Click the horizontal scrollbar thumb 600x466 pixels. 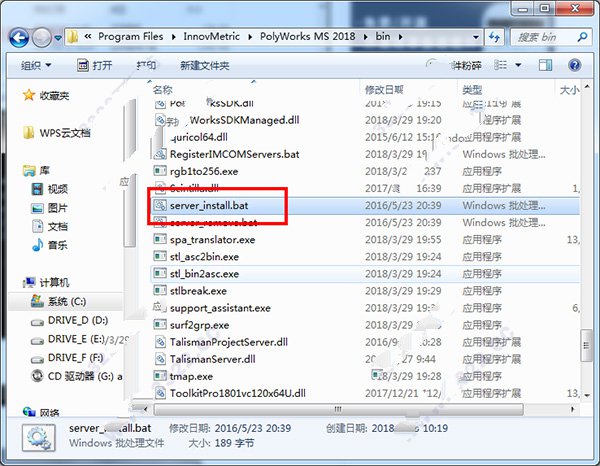click(x=338, y=409)
